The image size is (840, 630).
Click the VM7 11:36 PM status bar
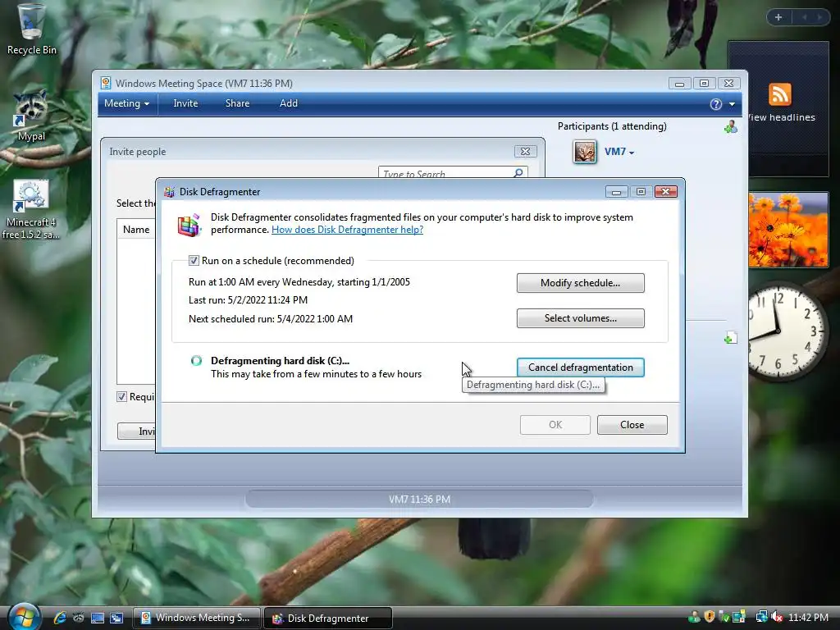click(419, 500)
